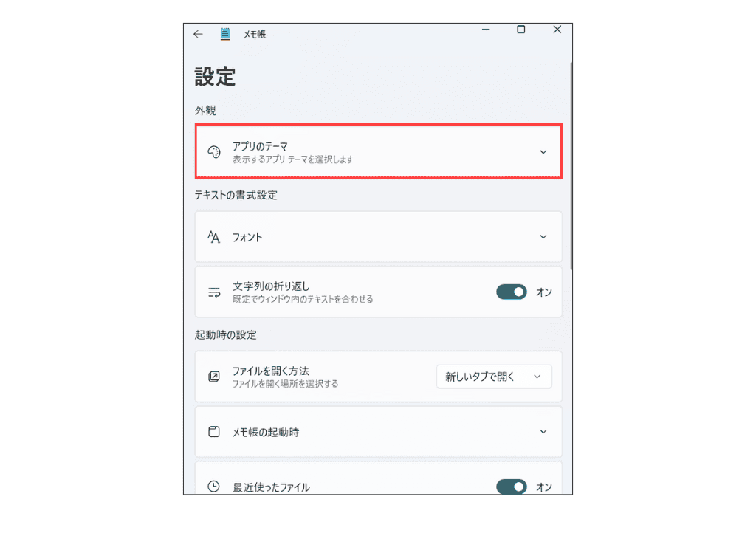The image size is (756, 550).
Task: Click the open-file icon beside ファイルを開く方法
Action: [214, 377]
